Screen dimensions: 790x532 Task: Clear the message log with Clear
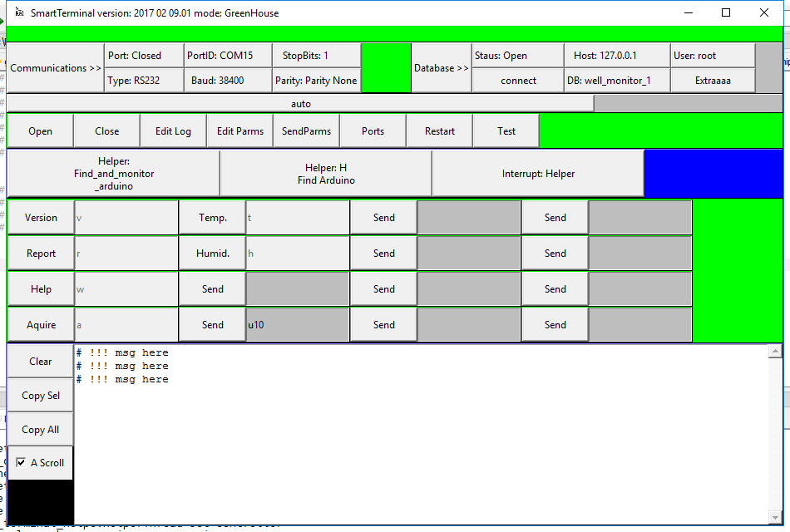coord(40,362)
